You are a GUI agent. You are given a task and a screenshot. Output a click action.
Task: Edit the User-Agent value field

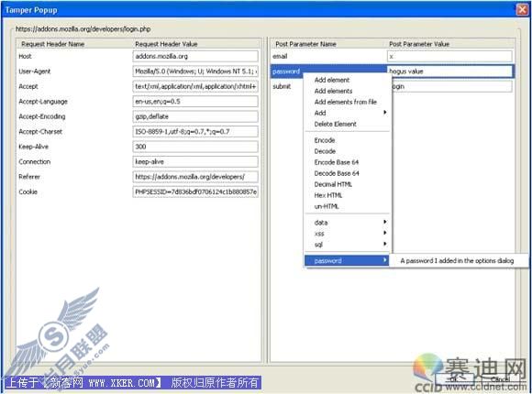[195, 71]
